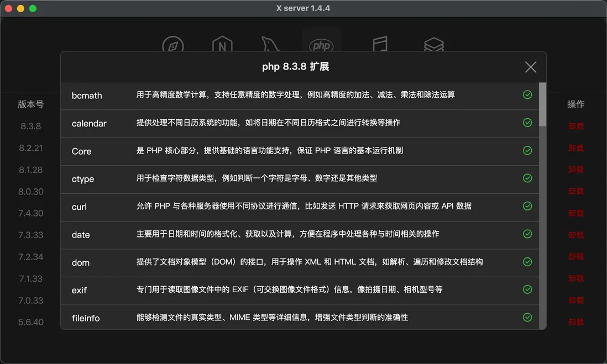Click uninstall (卸载) for version 7.0.33

click(575, 300)
